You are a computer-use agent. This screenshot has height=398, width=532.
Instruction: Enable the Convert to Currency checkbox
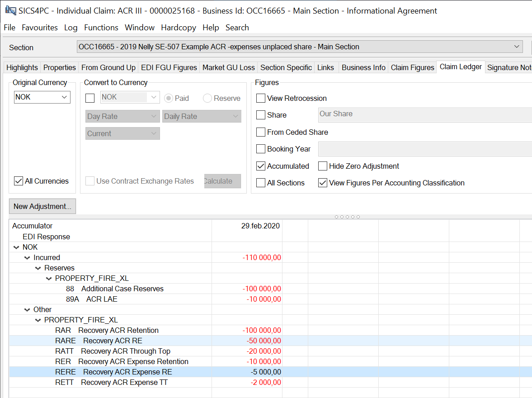[x=90, y=98]
